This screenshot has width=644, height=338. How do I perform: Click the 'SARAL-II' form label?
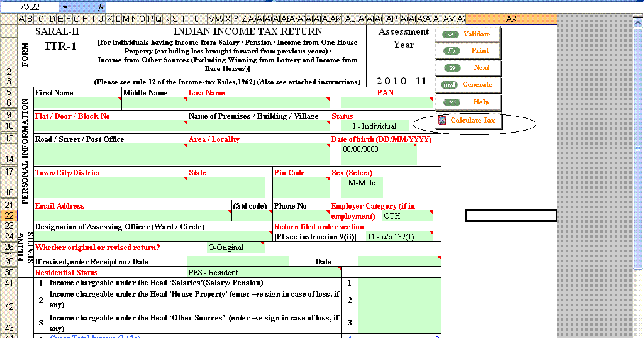coord(57,31)
